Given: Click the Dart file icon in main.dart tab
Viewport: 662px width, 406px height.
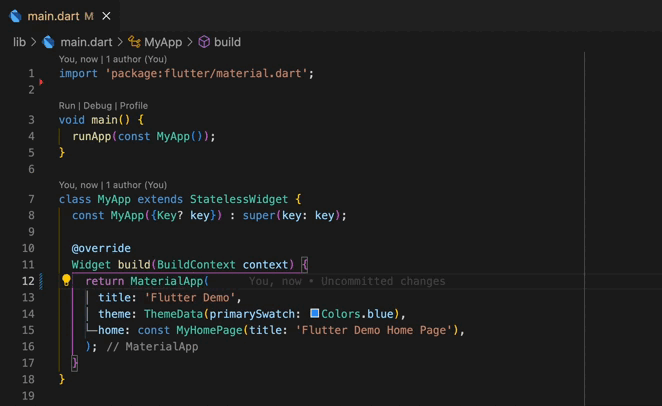Looking at the screenshot, I should click(16, 16).
